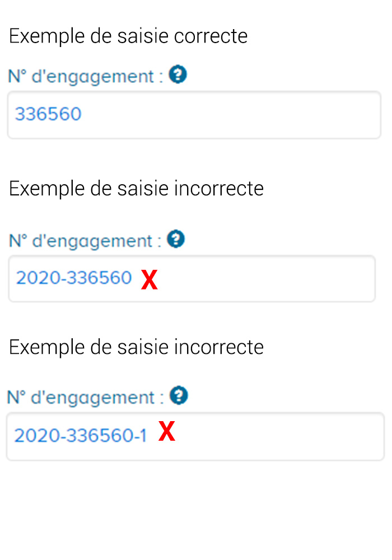Click N° d'engagement label above 336560
This screenshot has width=392, height=560.
pos(85,76)
